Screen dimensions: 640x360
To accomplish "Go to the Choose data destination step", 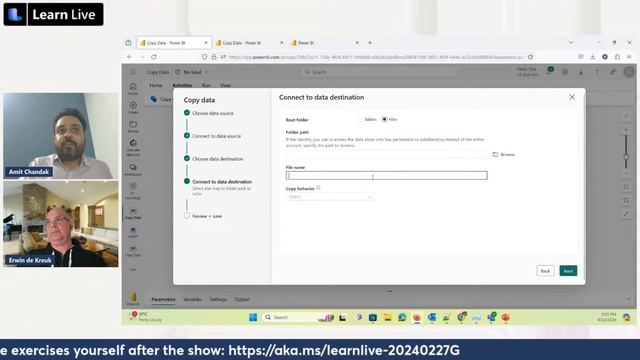I will [218, 159].
